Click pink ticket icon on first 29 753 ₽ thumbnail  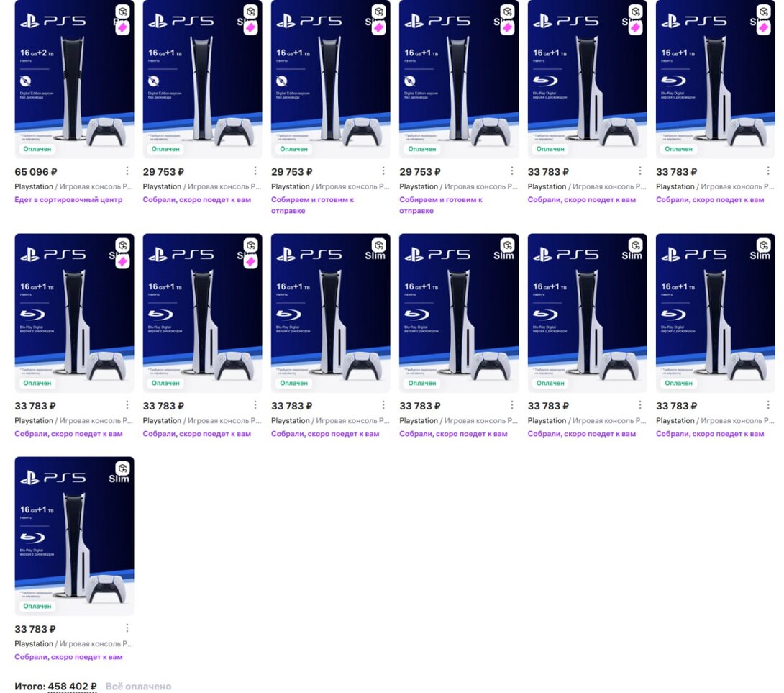(x=251, y=28)
